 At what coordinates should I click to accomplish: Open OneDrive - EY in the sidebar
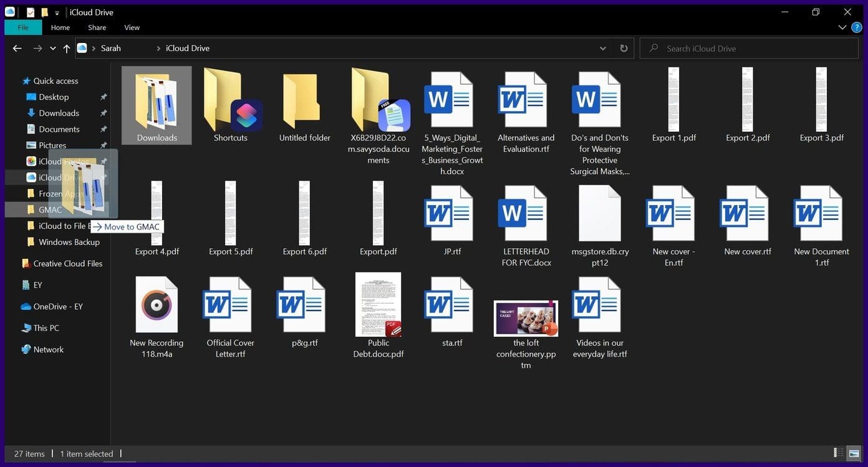coord(52,307)
